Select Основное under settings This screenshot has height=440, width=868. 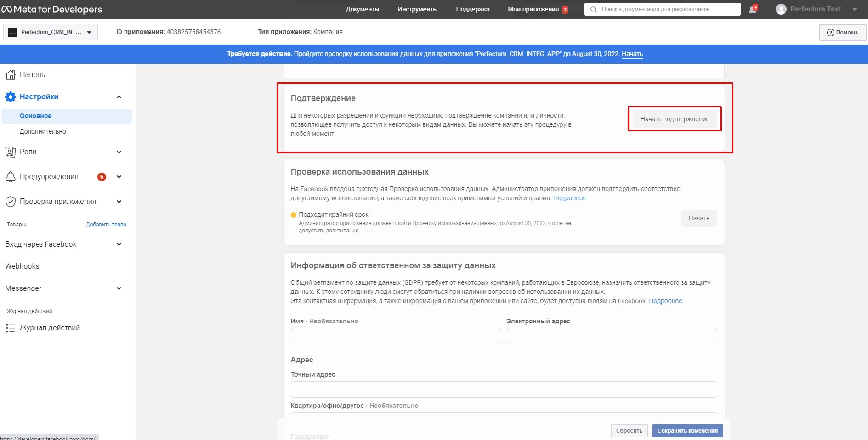pos(67,116)
